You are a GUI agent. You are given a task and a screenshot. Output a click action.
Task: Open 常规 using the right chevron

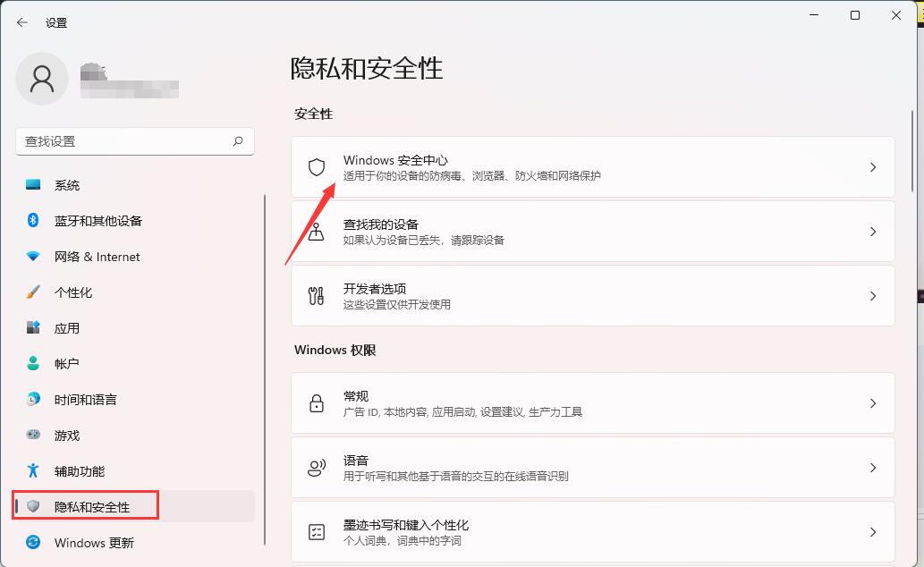tap(873, 403)
